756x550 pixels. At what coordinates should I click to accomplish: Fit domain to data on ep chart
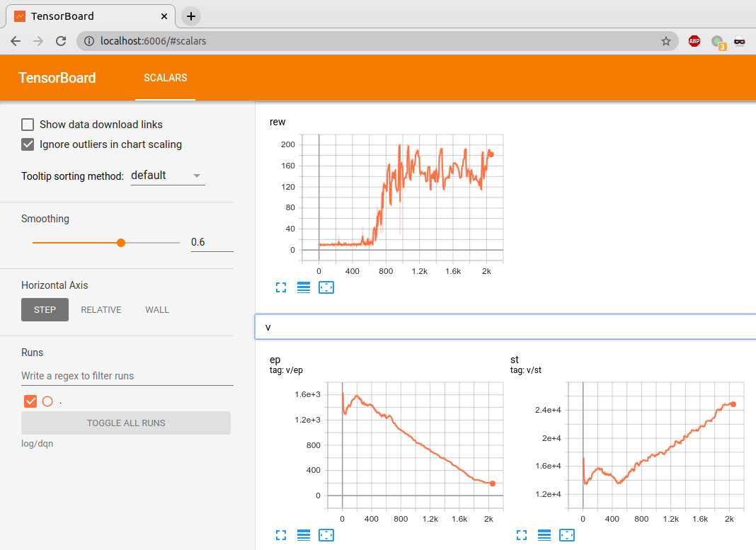tap(326, 535)
